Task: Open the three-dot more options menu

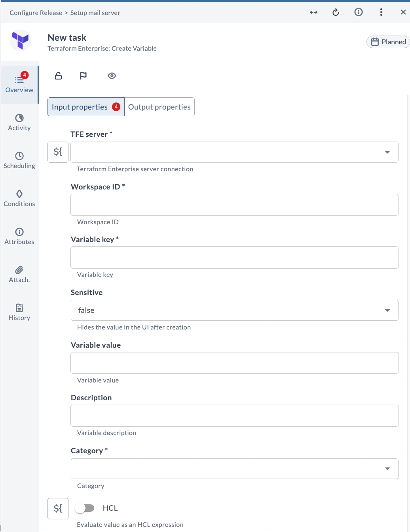Action: coord(381,12)
